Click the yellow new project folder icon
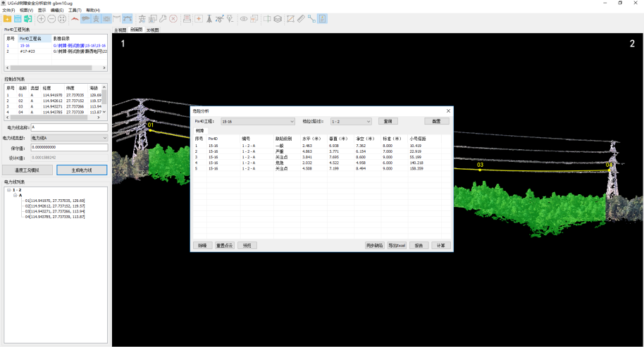Screen dimensions: 644x347 7,19
